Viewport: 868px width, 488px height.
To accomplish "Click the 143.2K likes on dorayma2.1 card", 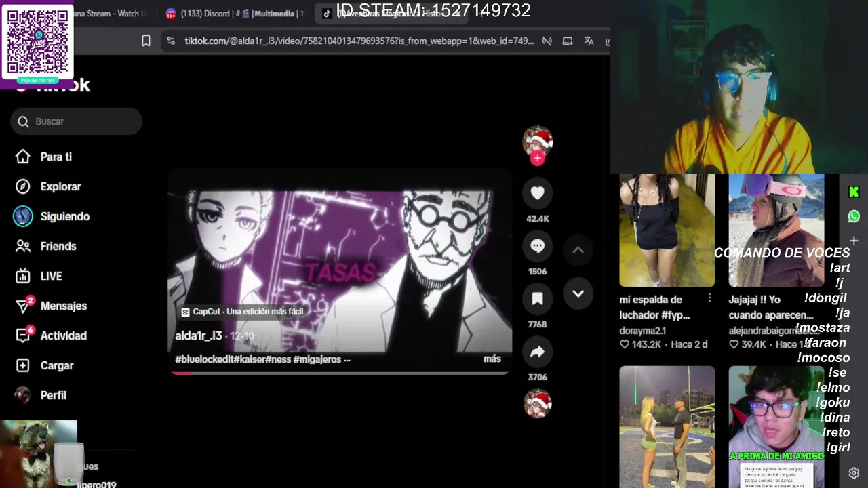I will (640, 344).
